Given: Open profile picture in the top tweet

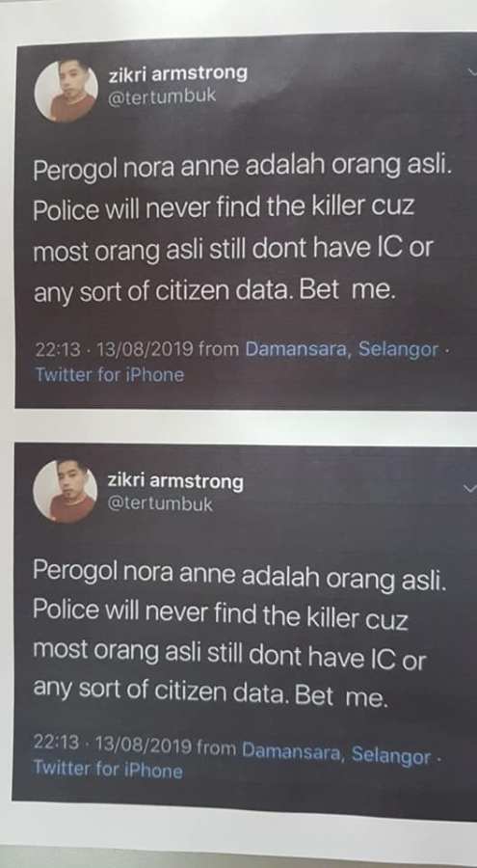Looking at the screenshot, I should click(66, 91).
